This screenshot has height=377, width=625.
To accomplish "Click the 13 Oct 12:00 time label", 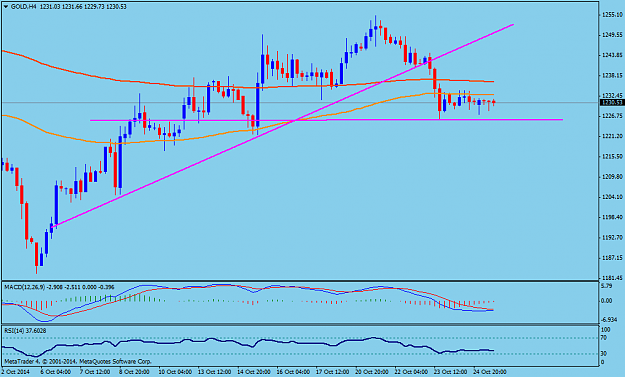I will click(214, 372).
